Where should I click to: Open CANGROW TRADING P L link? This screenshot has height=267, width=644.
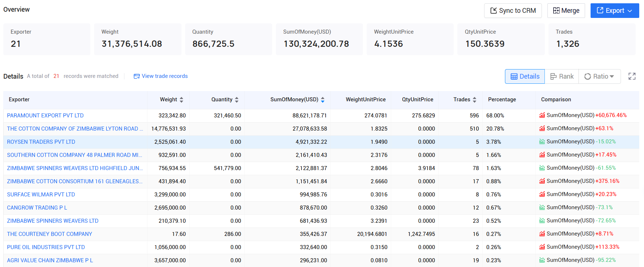pyautogui.click(x=37, y=208)
